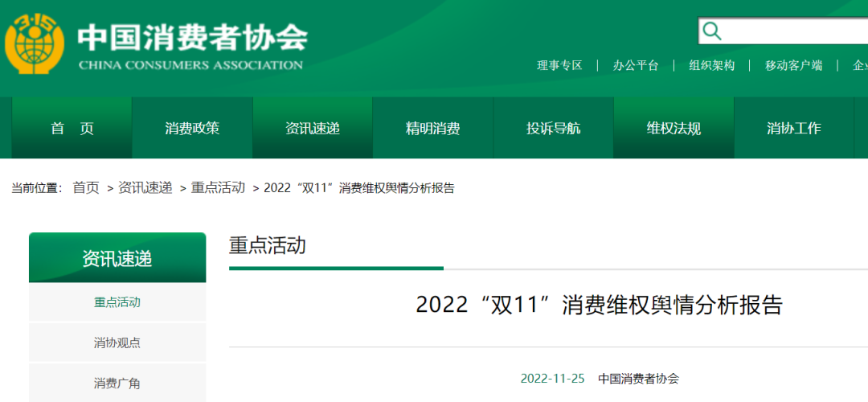Open the 理事专区 link

[x=559, y=65]
